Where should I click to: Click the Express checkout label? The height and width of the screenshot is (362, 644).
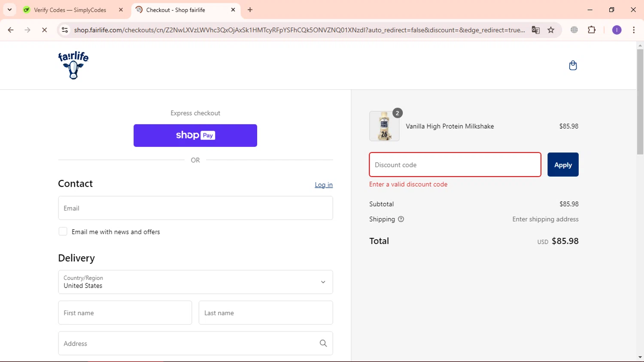195,113
